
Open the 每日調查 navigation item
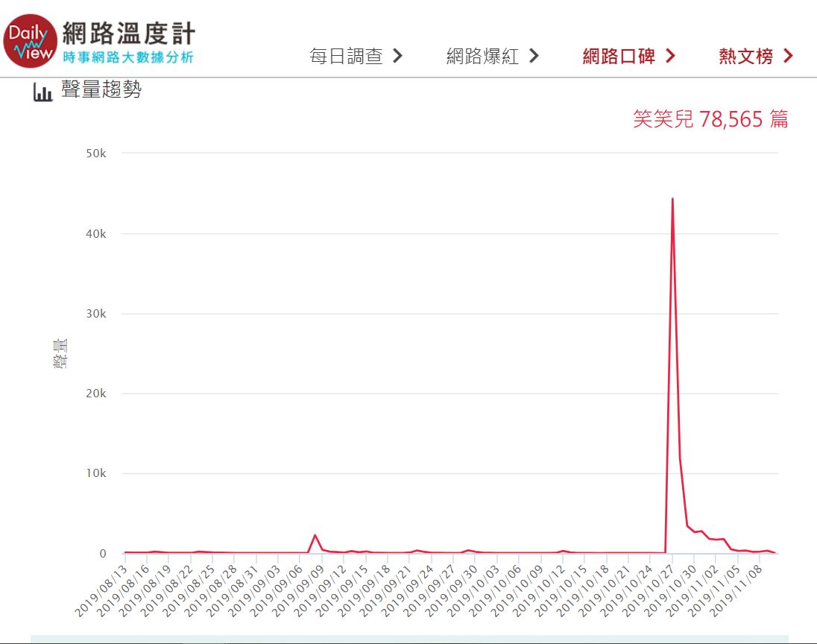(x=346, y=56)
